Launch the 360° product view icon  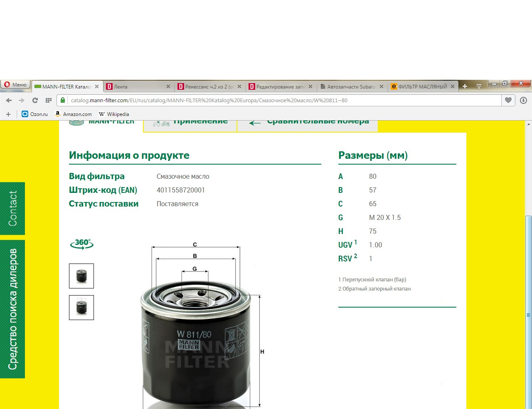pos(82,244)
